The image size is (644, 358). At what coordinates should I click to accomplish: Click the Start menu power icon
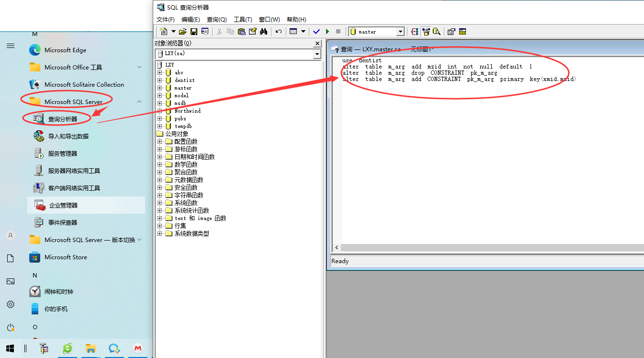coord(11,327)
